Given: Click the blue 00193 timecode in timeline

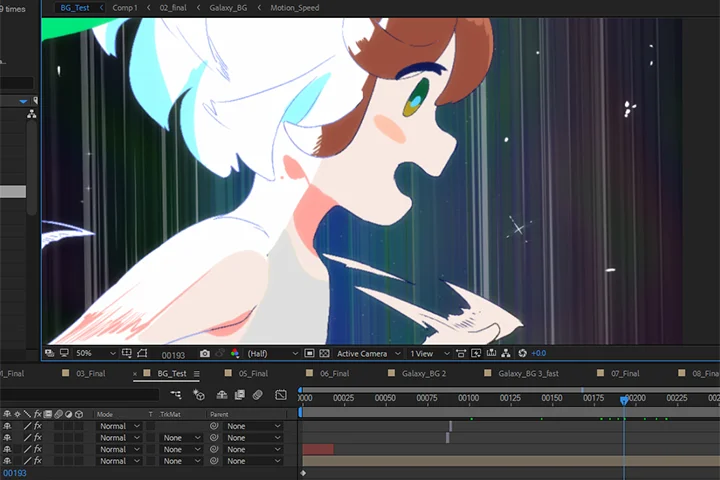Looking at the screenshot, I should click(x=15, y=473).
